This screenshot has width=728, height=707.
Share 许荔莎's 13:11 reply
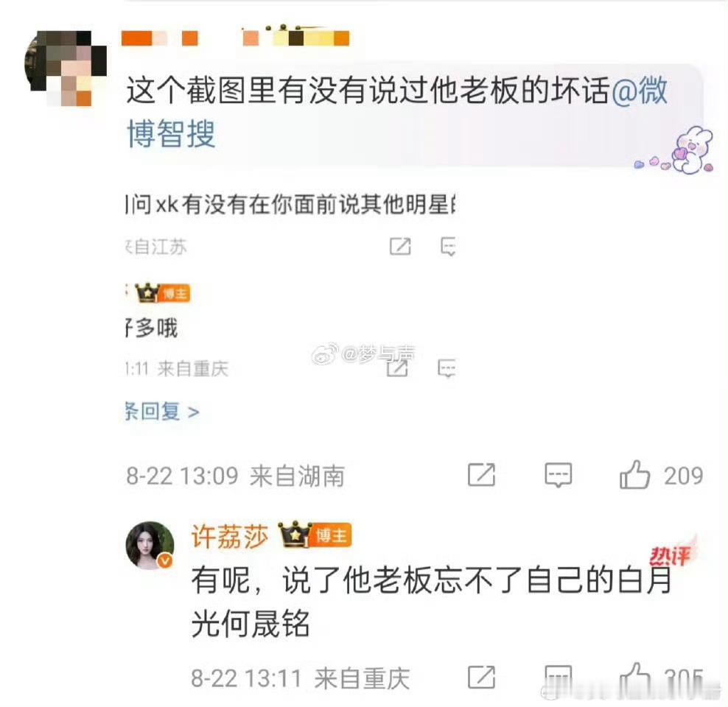tap(481, 678)
